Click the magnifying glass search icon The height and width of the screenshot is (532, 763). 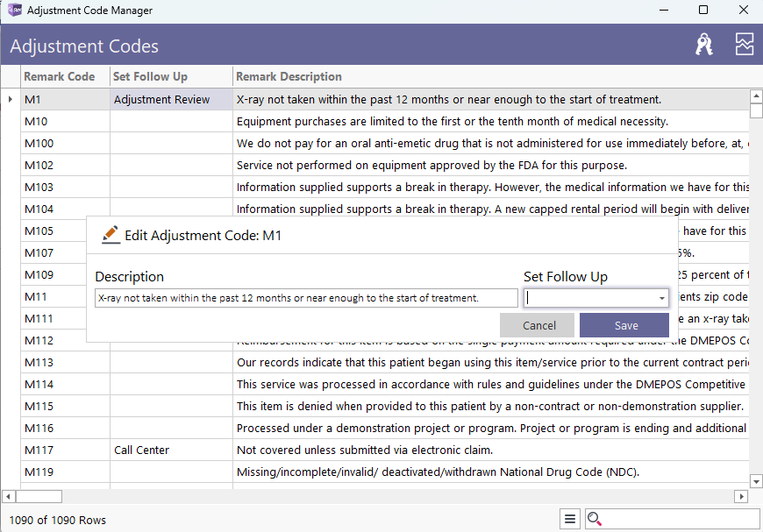[x=595, y=519]
